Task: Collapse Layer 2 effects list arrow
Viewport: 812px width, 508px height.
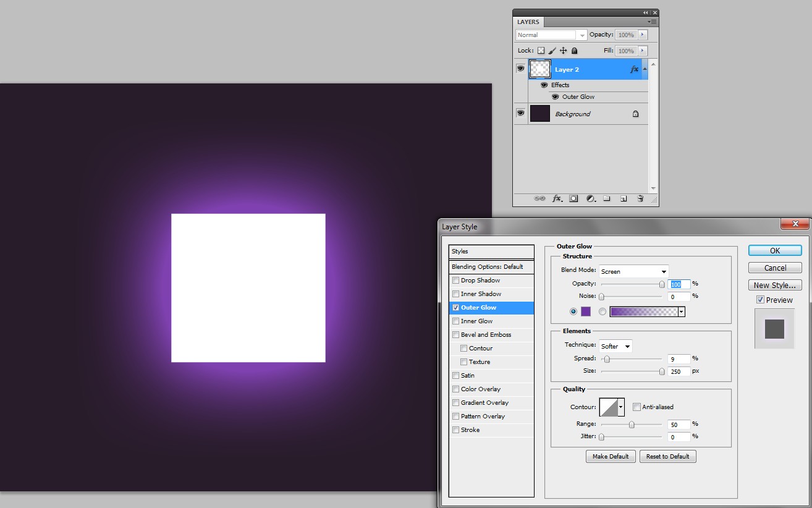Action: 645,69
